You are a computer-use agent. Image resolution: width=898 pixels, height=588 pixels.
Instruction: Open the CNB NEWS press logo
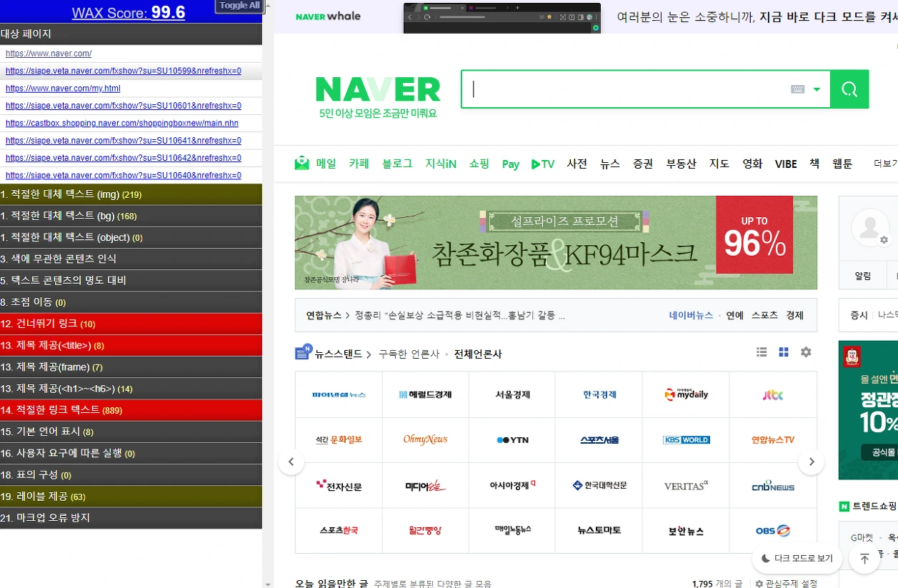point(773,486)
